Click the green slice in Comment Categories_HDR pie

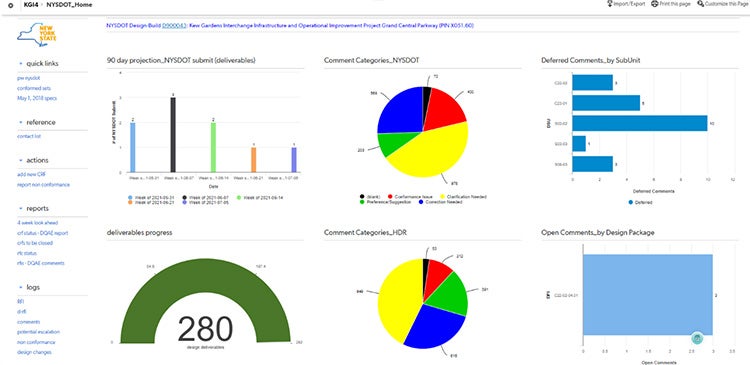(450, 294)
